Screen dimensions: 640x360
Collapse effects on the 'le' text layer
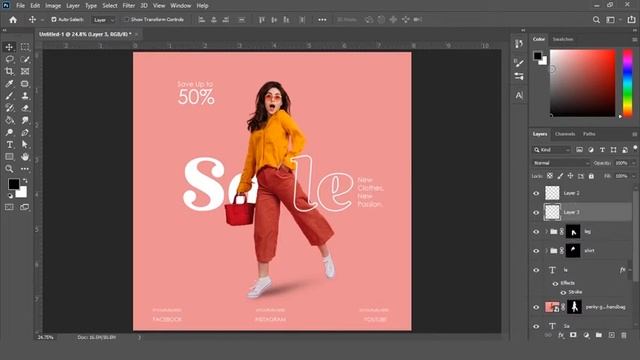click(630, 270)
